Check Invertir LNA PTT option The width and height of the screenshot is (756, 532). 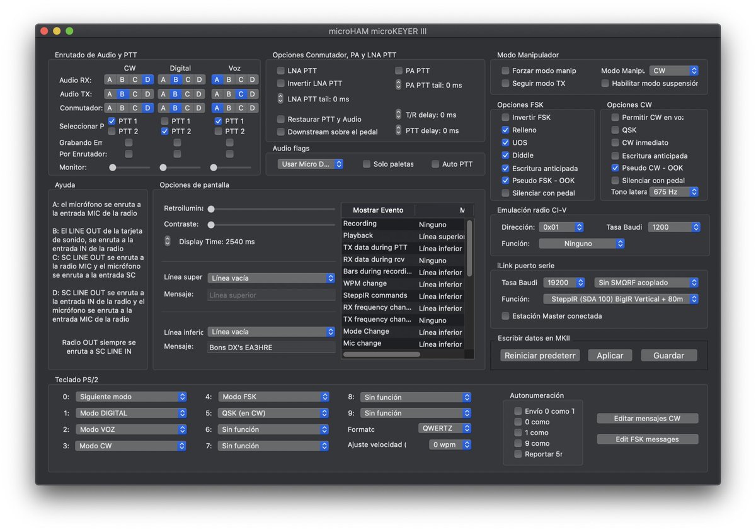(x=281, y=83)
